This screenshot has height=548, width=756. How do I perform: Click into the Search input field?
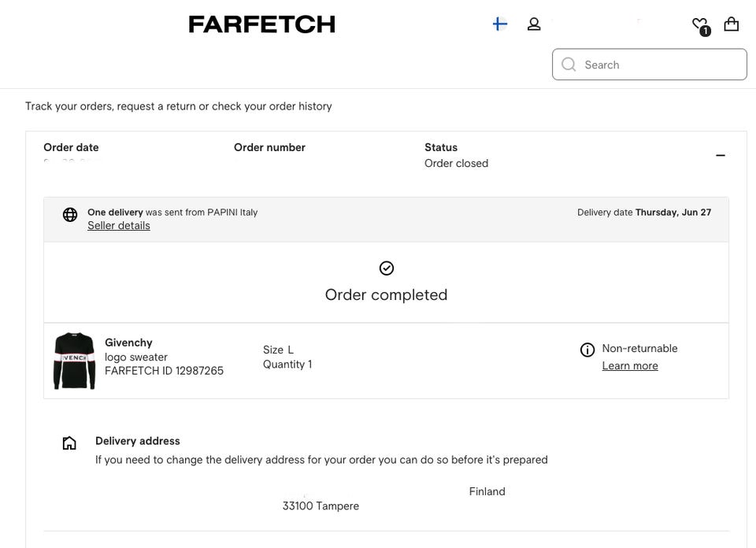pyautogui.click(x=661, y=65)
